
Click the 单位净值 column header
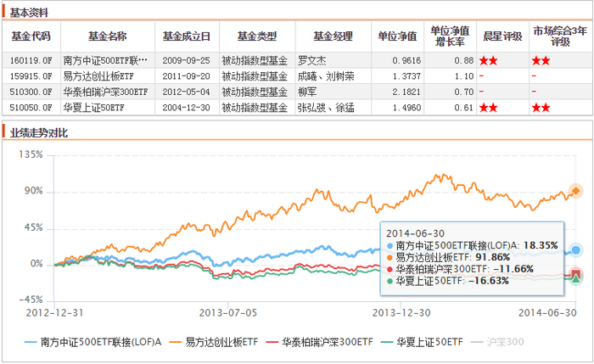[397, 36]
